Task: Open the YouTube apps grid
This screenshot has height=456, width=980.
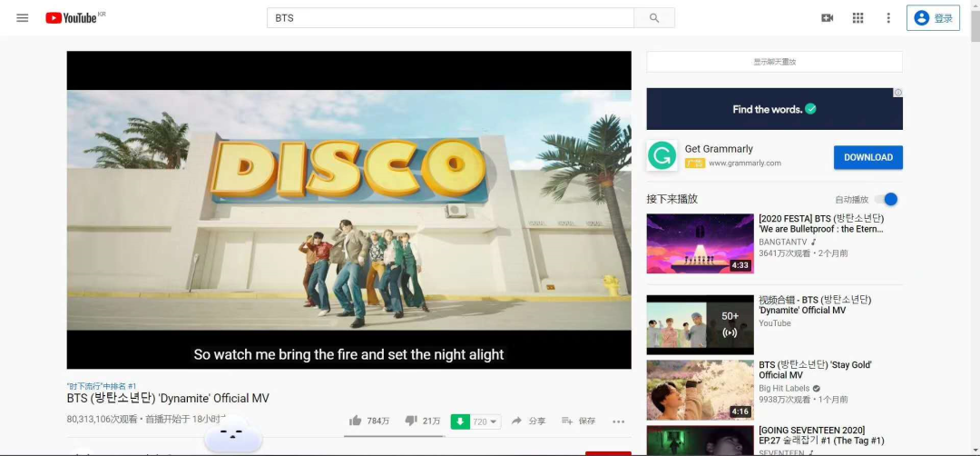Action: 857,18
